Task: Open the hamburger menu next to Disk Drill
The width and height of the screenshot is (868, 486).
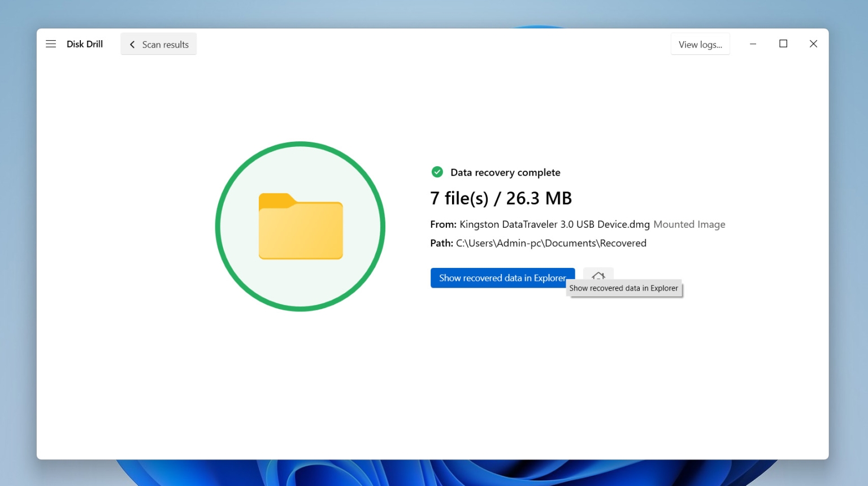Action: [x=51, y=44]
